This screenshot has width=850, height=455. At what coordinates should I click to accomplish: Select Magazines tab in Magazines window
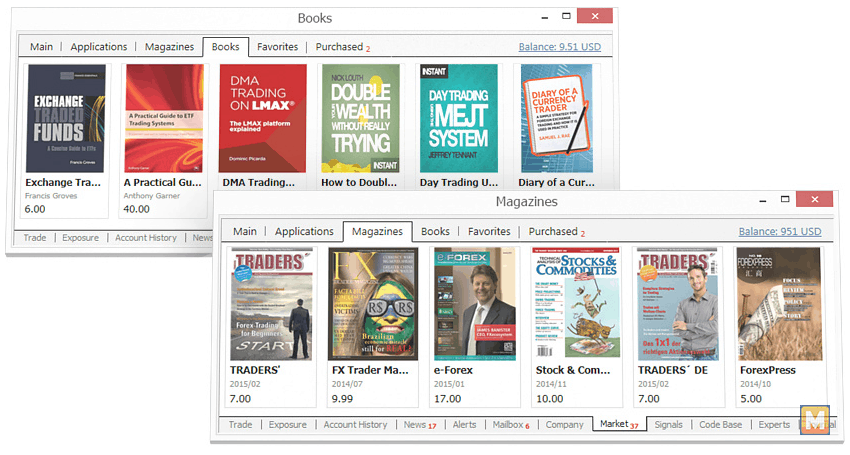pos(377,232)
